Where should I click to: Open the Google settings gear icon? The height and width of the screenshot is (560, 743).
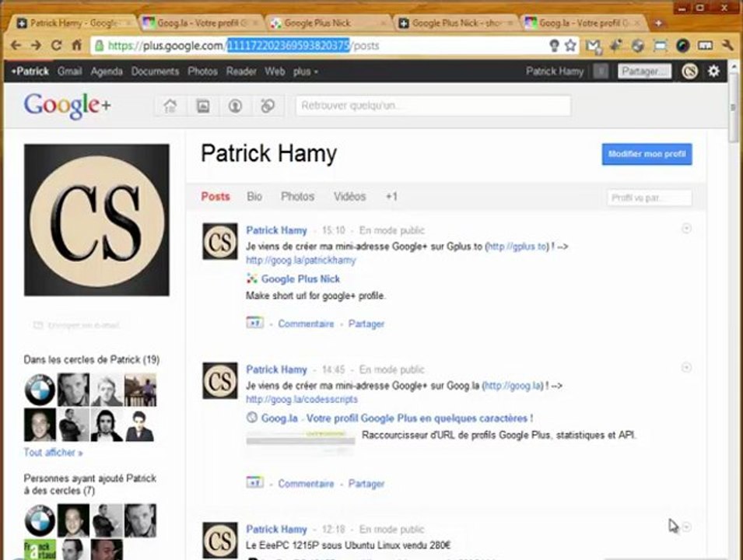click(713, 71)
